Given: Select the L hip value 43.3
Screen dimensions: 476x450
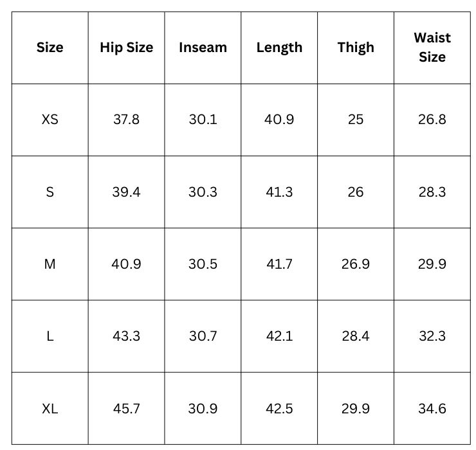Looking at the screenshot, I should click(x=126, y=336).
